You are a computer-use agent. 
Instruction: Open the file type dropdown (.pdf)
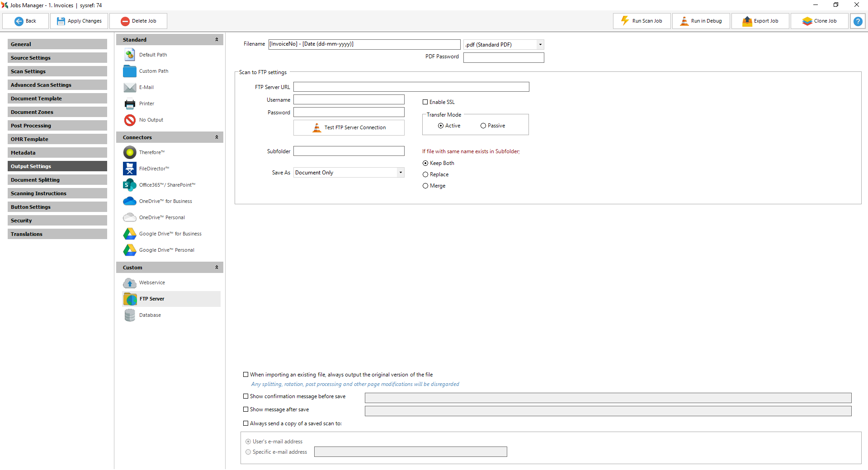540,45
